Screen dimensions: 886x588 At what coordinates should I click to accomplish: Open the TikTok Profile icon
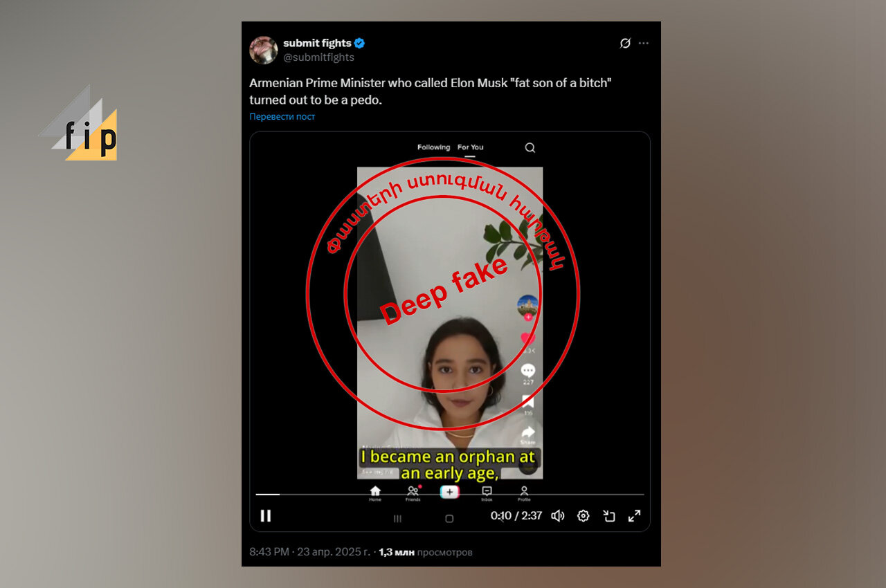coord(524,491)
